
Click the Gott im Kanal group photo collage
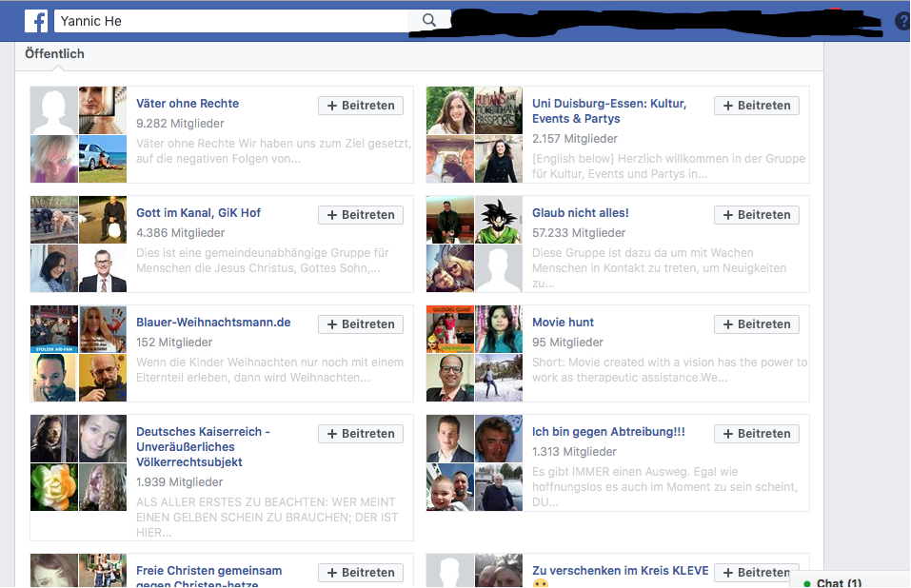(78, 244)
